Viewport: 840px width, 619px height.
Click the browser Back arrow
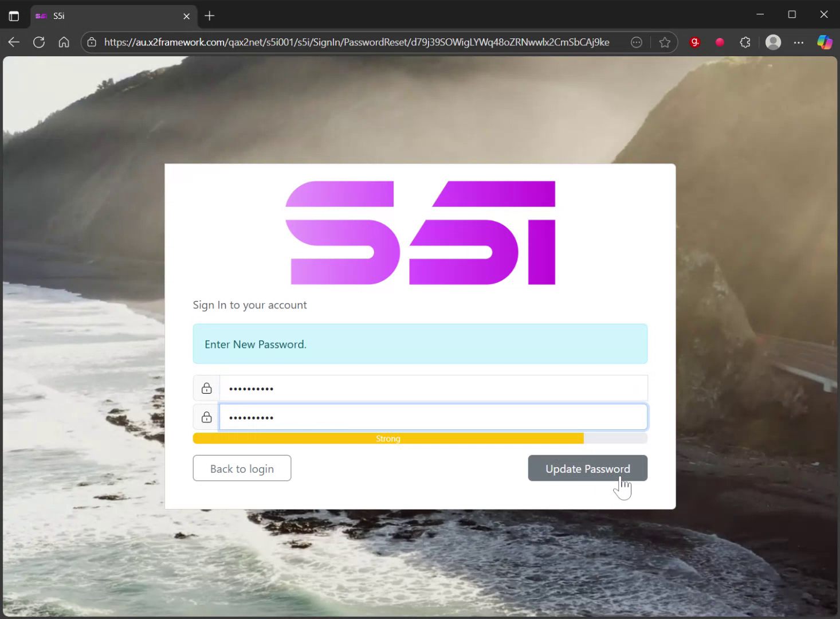point(14,42)
